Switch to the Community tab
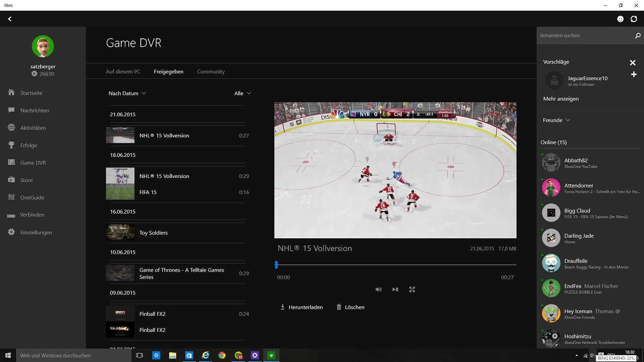Image resolution: width=644 pixels, height=362 pixels. point(211,71)
